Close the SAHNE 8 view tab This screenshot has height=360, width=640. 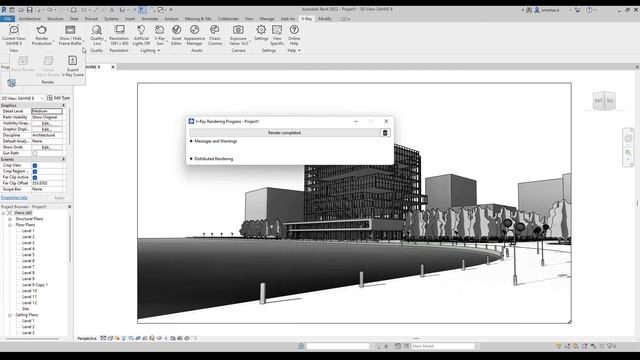(x=113, y=67)
